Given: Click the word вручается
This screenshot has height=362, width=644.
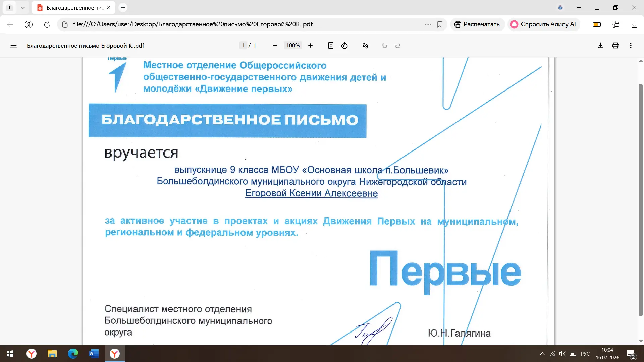Looking at the screenshot, I should coord(141,153).
